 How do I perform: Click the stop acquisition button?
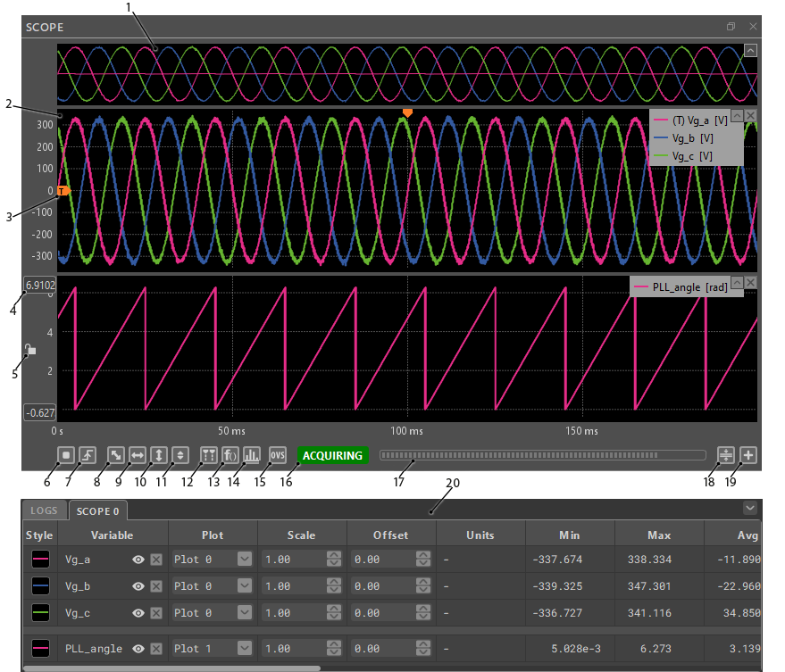pyautogui.click(x=66, y=455)
